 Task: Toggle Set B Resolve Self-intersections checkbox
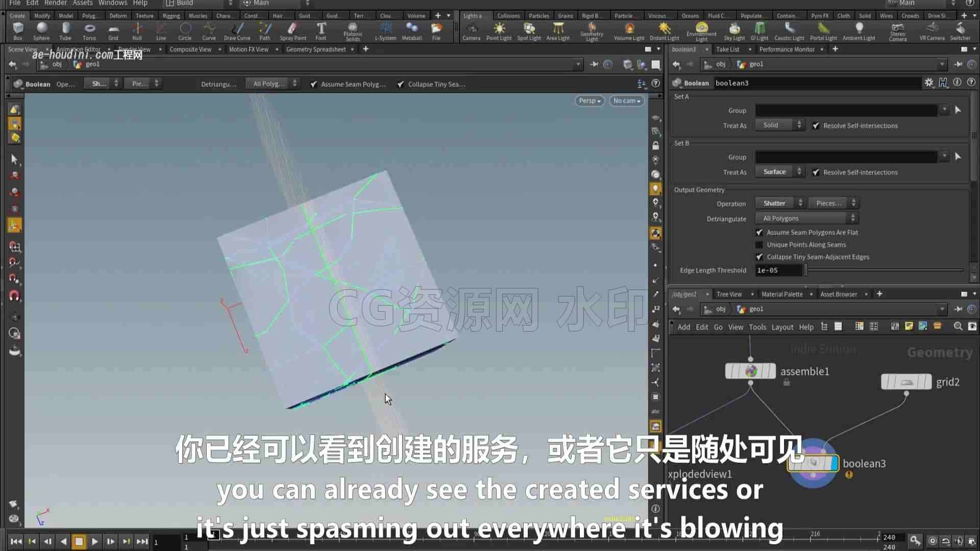[x=816, y=172]
